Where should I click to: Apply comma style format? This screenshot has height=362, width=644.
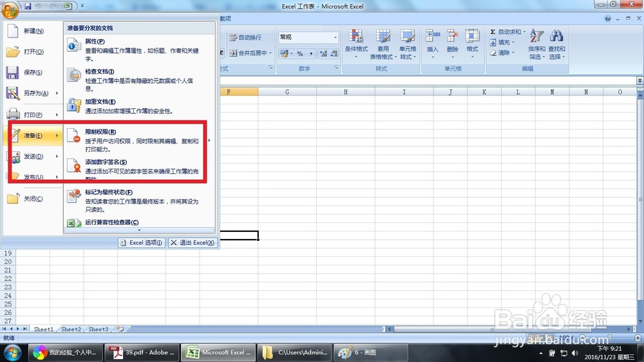click(311, 54)
